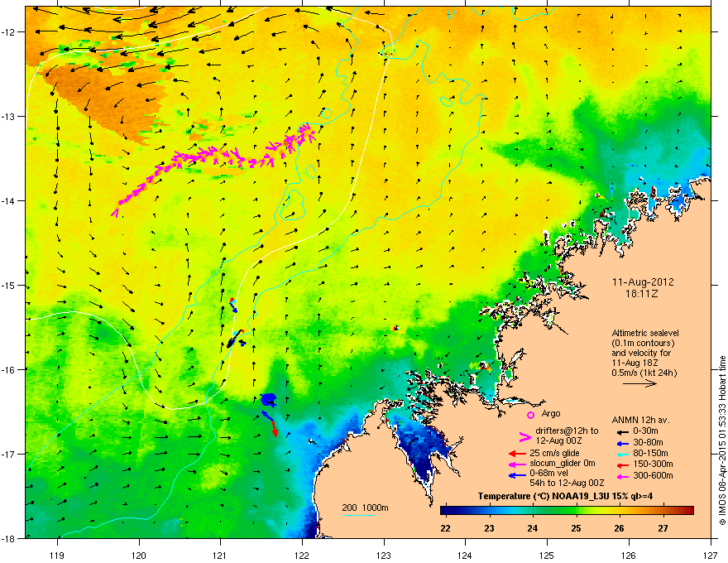The height and width of the screenshot is (563, 728).
Task: Click the 125 longitude axis label
Action: [547, 555]
